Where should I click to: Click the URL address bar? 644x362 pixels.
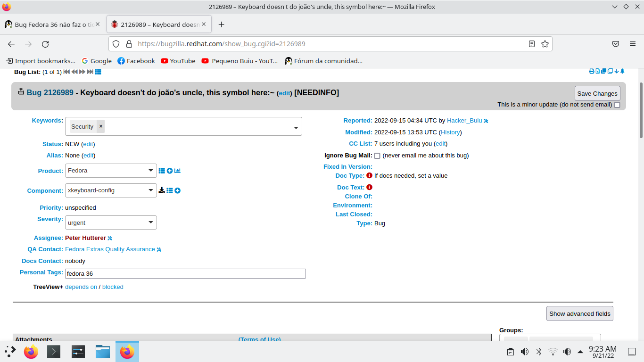[x=330, y=44]
